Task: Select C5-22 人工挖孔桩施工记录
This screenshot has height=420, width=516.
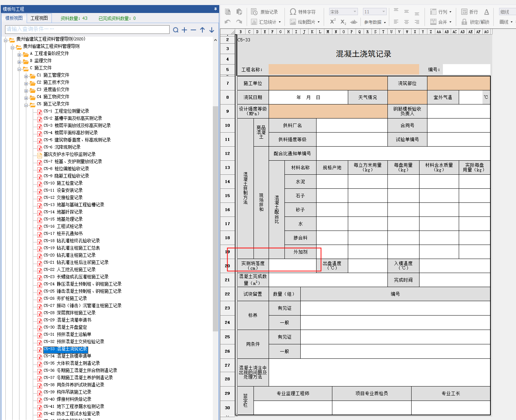Action: point(69,269)
